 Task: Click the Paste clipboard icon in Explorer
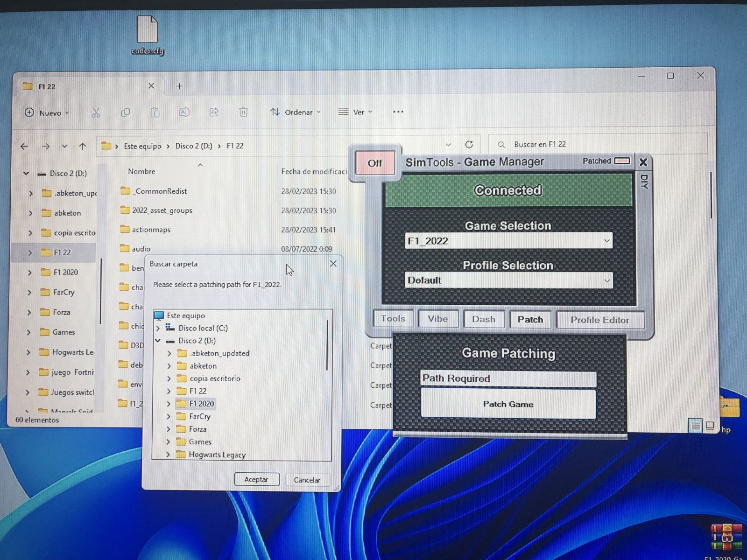pyautogui.click(x=155, y=112)
